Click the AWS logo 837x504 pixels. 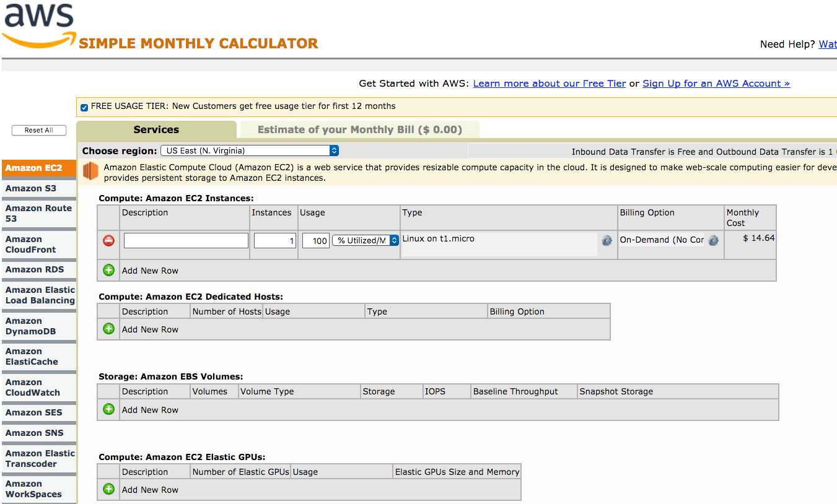(x=38, y=25)
